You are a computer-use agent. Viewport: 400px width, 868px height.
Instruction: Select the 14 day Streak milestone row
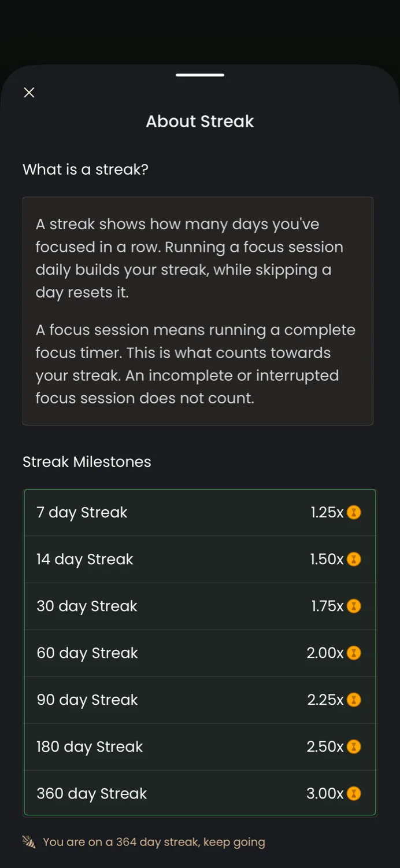[199, 559]
